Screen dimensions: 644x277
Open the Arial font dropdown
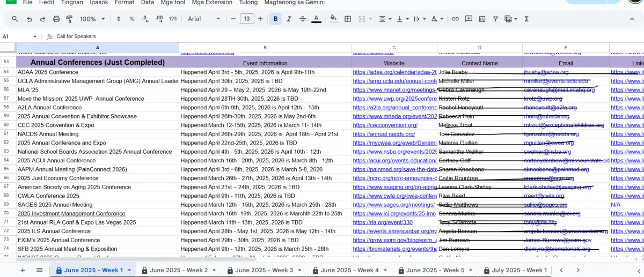tap(204, 19)
